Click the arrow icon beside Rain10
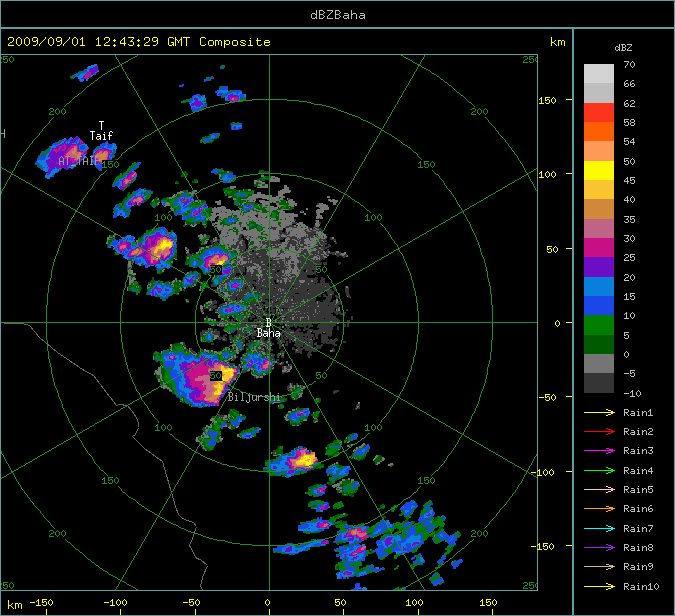 pos(599,586)
